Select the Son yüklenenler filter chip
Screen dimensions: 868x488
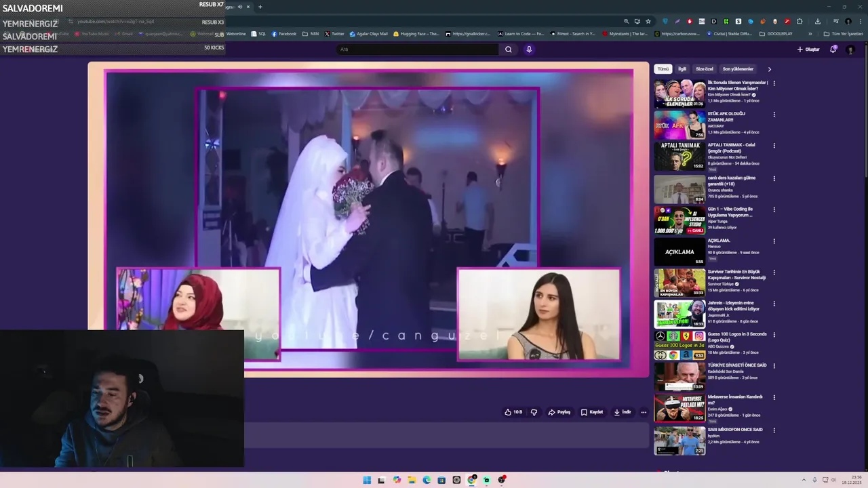point(738,69)
